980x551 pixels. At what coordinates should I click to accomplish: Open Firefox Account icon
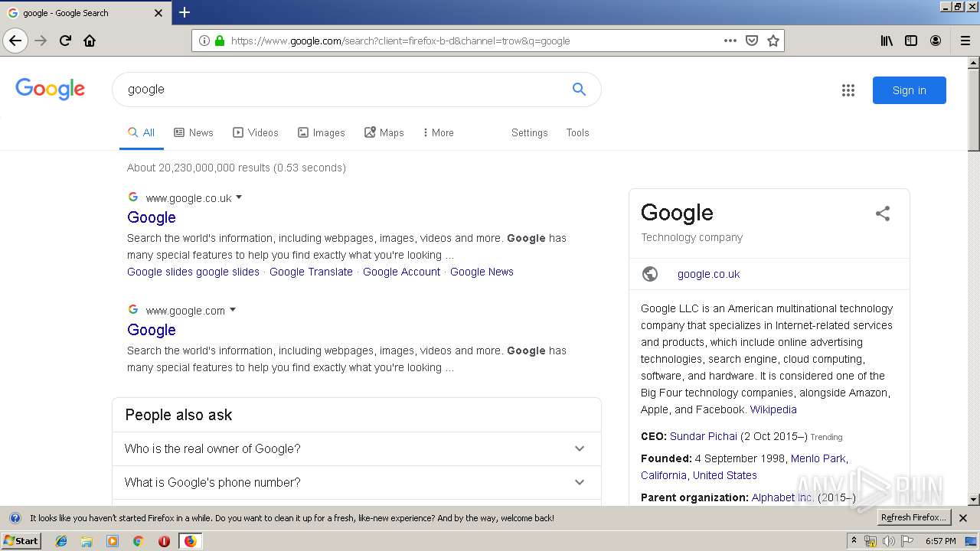(x=936, y=41)
